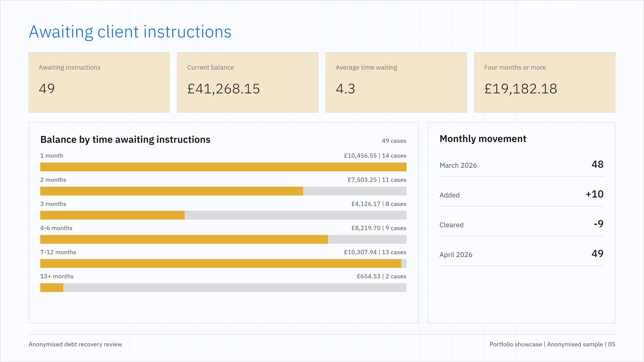Select the 4-6 months balance bar

[223, 239]
